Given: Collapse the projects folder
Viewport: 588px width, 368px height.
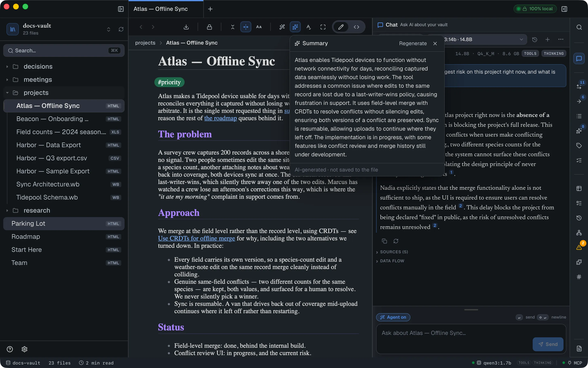Looking at the screenshot, I should coord(64,93).
